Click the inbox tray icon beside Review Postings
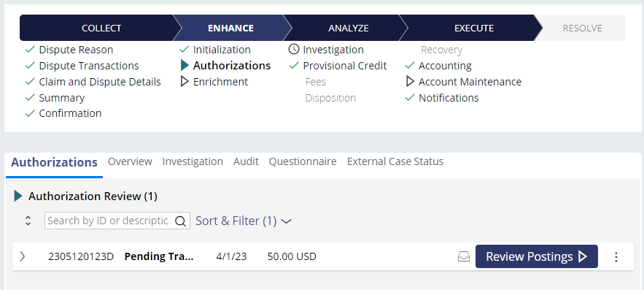Screen dimensions: 644x290 click(463, 256)
